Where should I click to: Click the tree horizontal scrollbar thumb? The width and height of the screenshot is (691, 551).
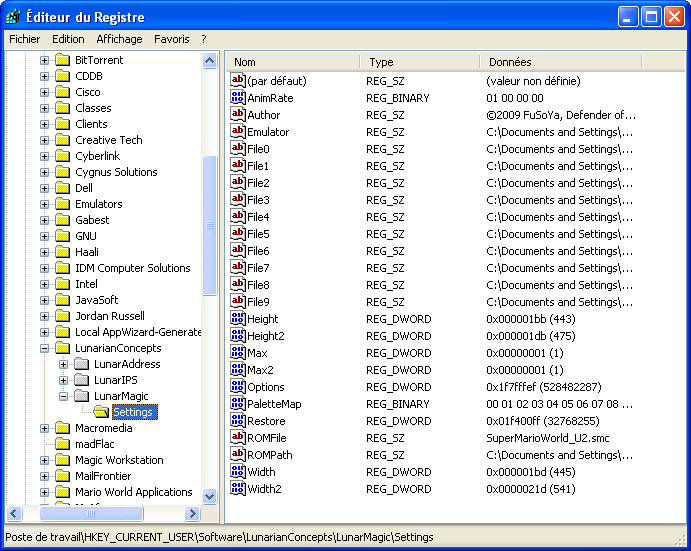pos(91,514)
